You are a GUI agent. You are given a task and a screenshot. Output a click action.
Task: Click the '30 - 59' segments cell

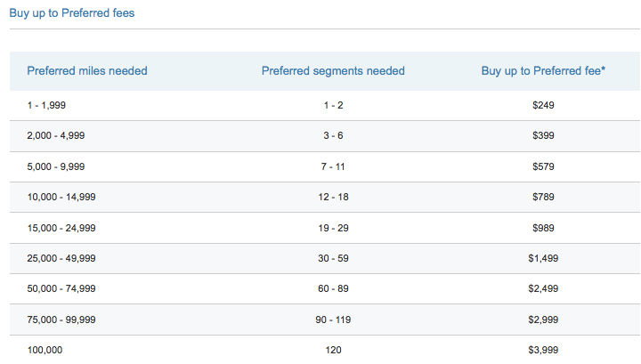coord(333,258)
